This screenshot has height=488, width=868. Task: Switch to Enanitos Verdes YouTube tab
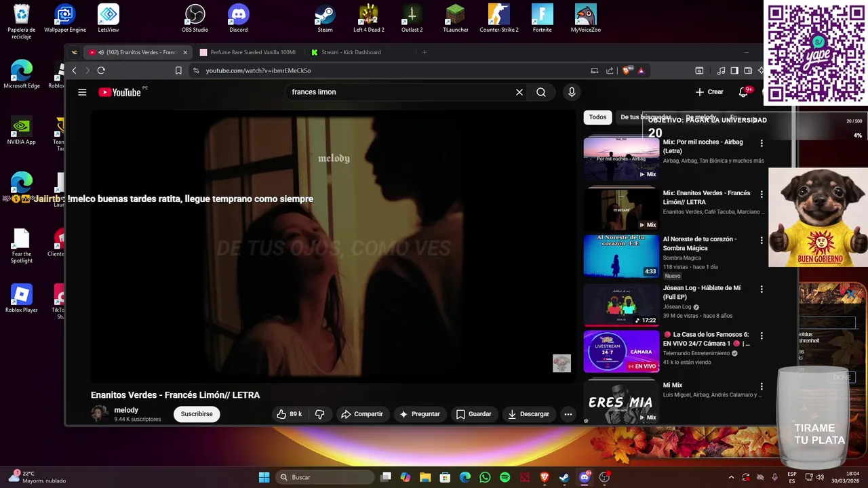pyautogui.click(x=139, y=52)
